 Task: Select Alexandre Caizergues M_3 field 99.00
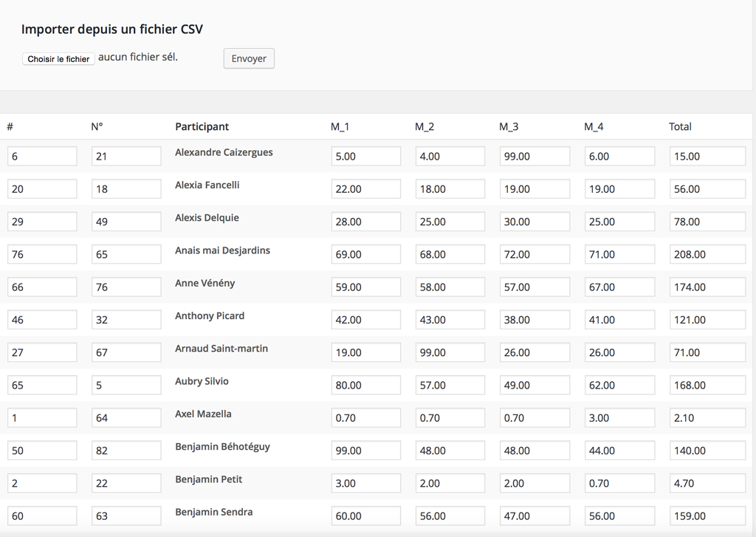pos(534,157)
